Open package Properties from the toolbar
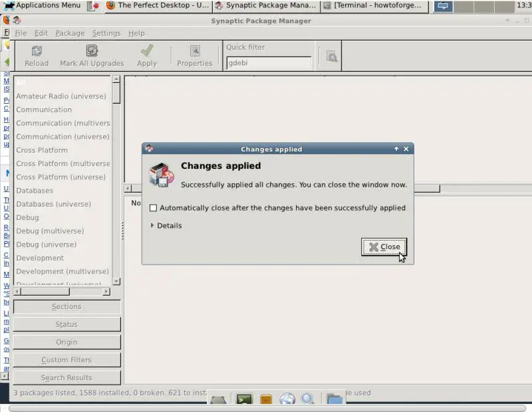Image resolution: width=532 pixels, height=412 pixels. pyautogui.click(x=194, y=51)
